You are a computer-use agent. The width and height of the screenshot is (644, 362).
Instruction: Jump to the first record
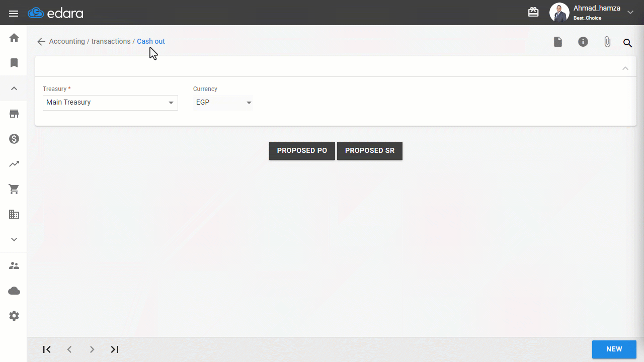(47, 349)
